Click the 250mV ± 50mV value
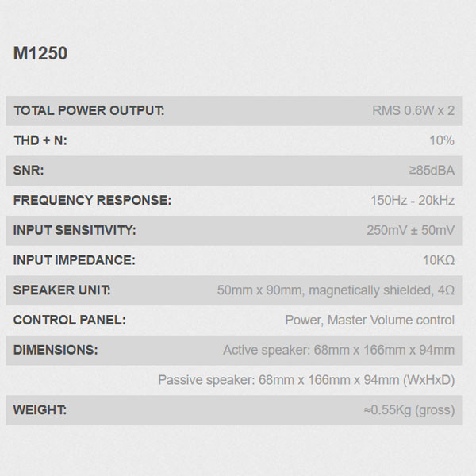 click(410, 230)
